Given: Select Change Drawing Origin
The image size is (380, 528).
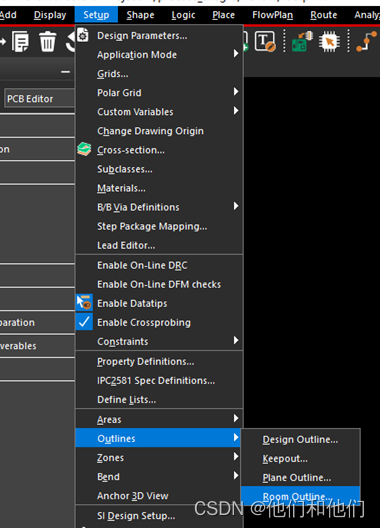Looking at the screenshot, I should 159,131.
